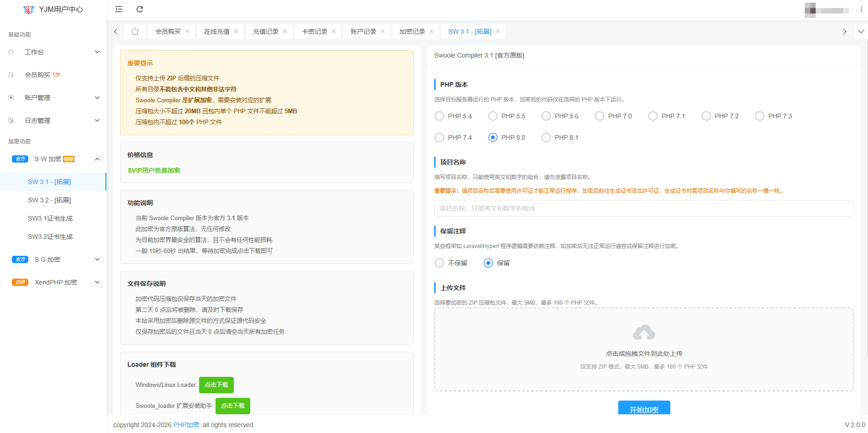Expand the S G 加密 menu group
The width and height of the screenshot is (868, 433).
coord(54,259)
